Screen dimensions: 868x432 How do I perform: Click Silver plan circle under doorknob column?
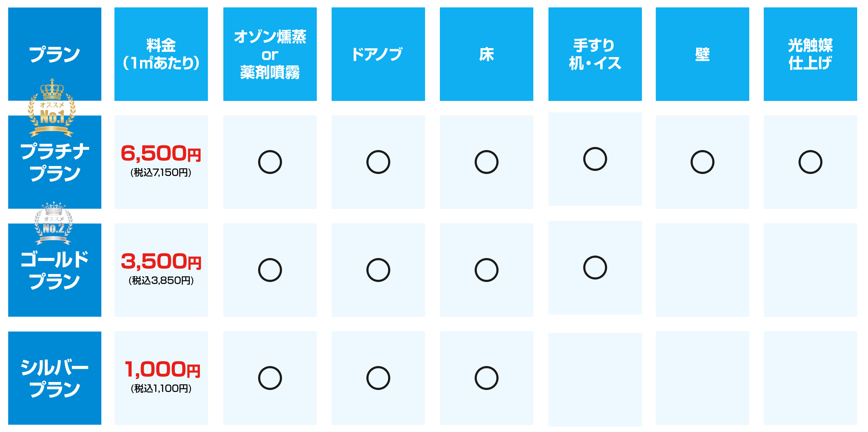pos(378,378)
